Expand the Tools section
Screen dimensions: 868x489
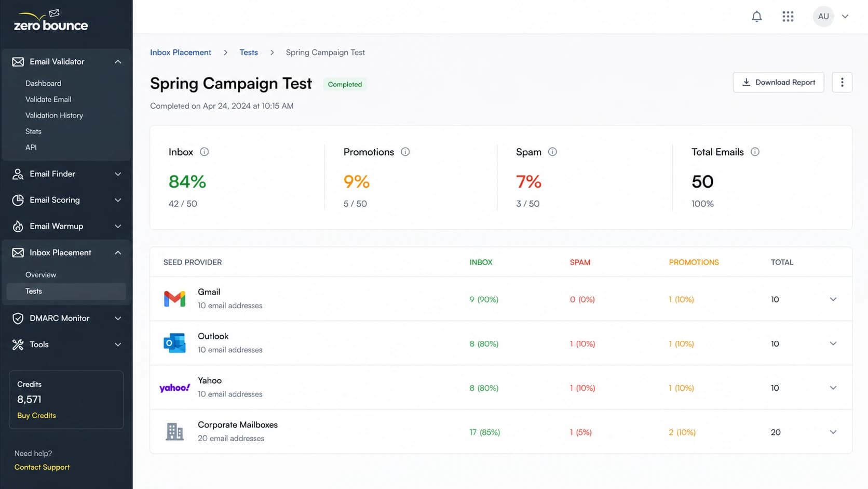pyautogui.click(x=118, y=345)
